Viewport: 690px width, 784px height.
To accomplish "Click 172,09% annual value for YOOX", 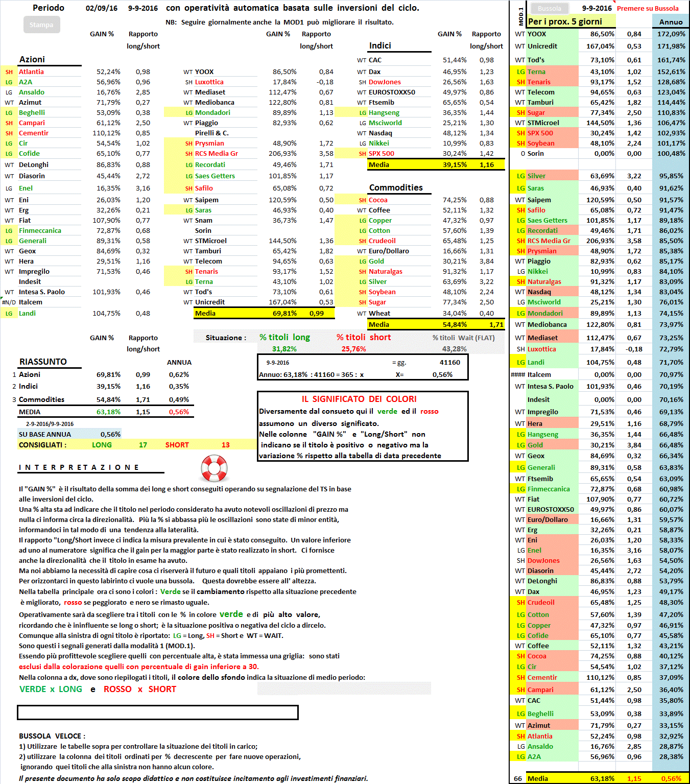I will tap(671, 34).
